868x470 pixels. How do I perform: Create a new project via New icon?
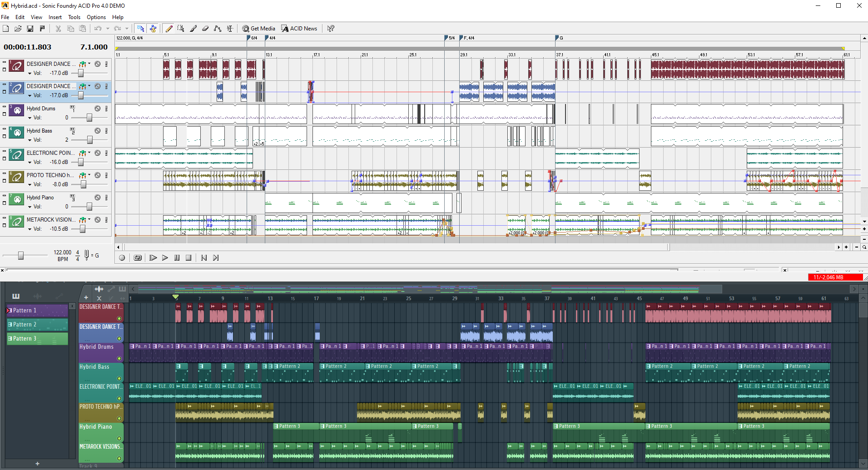(x=6, y=29)
